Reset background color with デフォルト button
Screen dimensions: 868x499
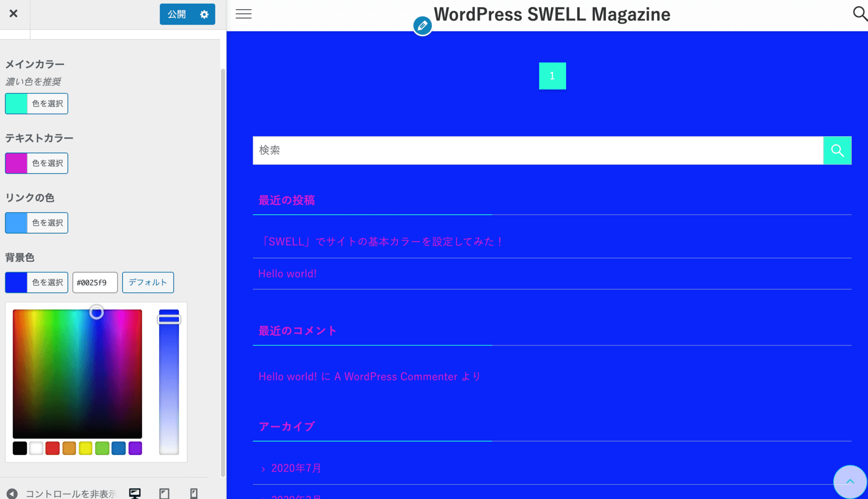coord(148,282)
